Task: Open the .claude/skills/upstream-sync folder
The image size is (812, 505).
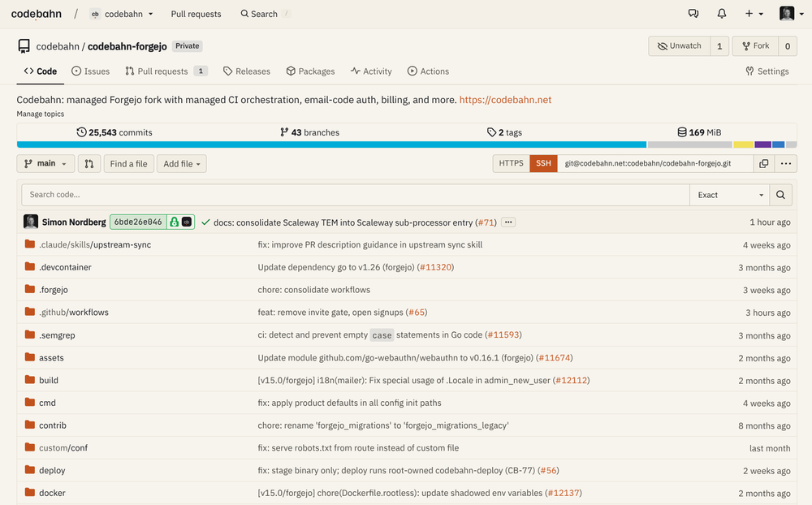Action: pos(95,244)
